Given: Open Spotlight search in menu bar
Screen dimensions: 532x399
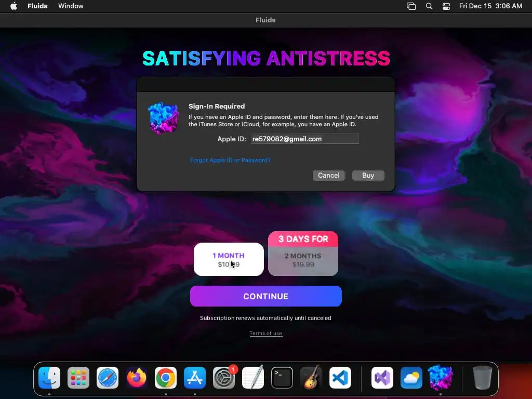Looking at the screenshot, I should coord(429,6).
